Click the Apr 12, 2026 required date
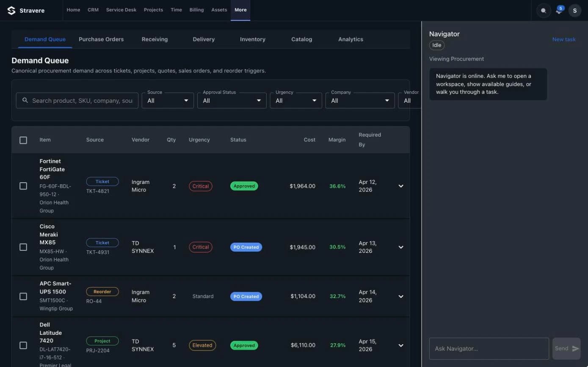Screen dimensions: 588x367 pyautogui.click(x=367, y=186)
